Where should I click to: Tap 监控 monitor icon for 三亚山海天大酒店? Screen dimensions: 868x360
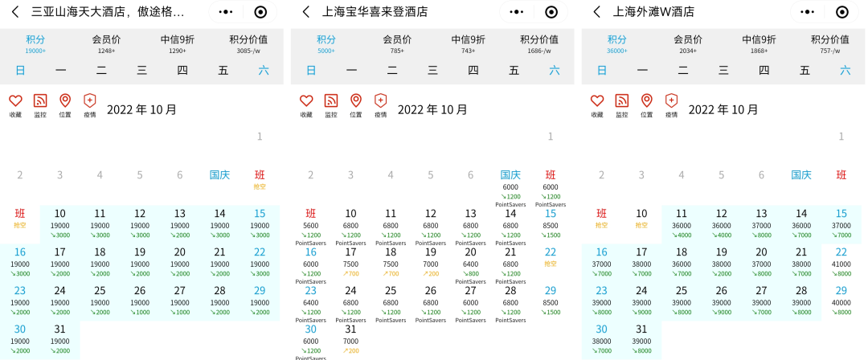(40, 105)
